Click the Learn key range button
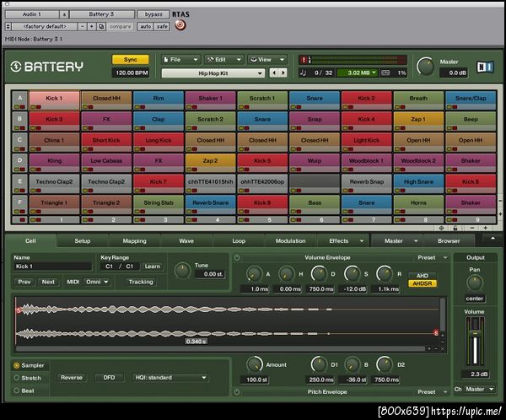Image resolution: width=506 pixels, height=420 pixels. 152,267
